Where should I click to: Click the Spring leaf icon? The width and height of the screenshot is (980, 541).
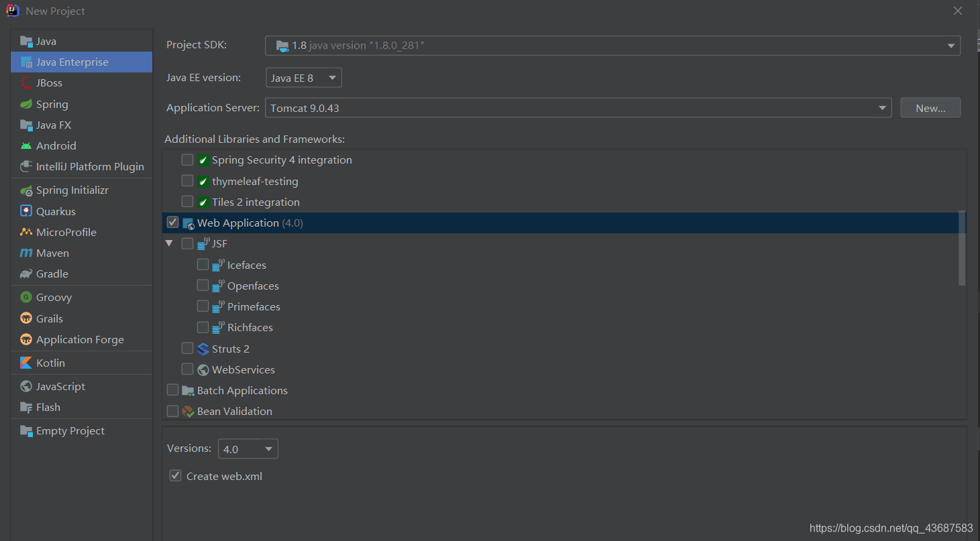26,104
